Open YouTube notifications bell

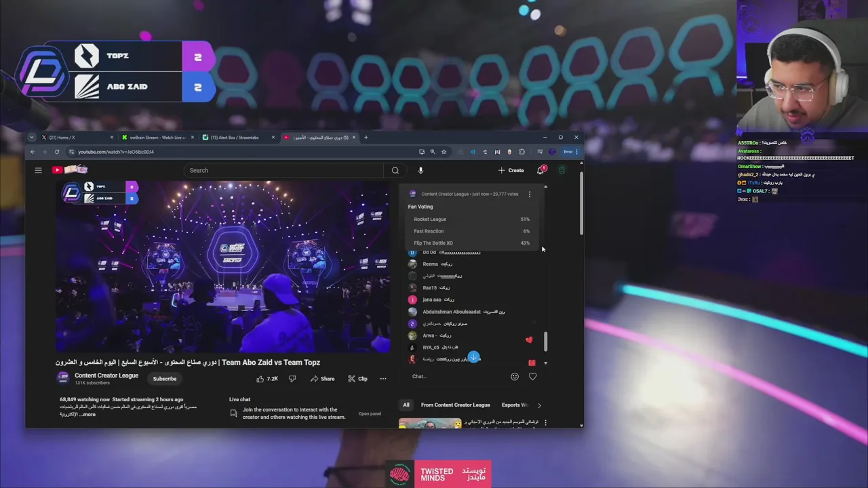point(540,169)
